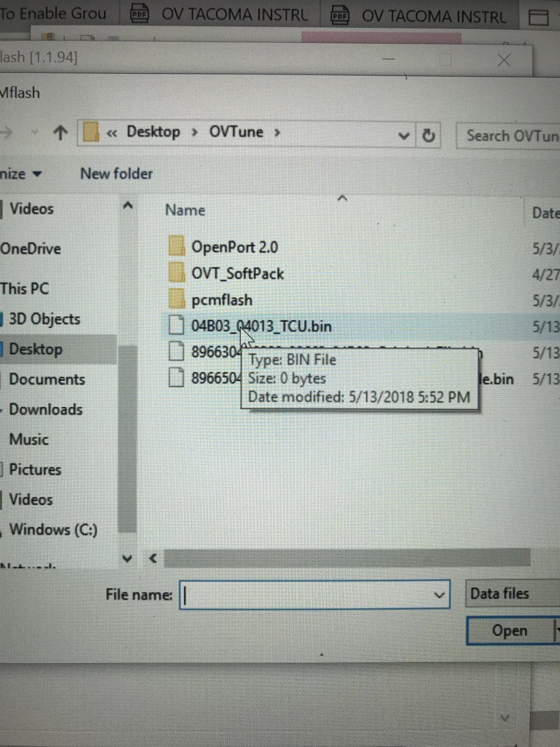
Task: Click the 04B03_04013_TCU.bin file name
Action: (x=261, y=326)
